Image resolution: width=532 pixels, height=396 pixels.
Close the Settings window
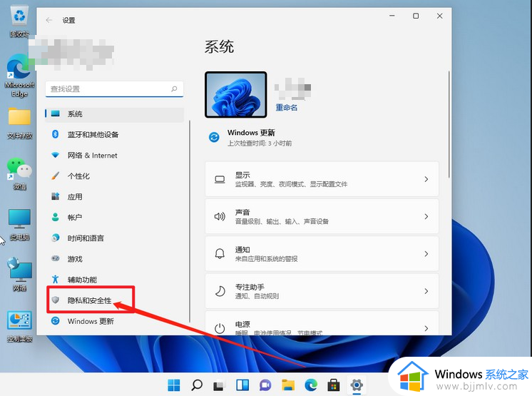click(x=440, y=16)
